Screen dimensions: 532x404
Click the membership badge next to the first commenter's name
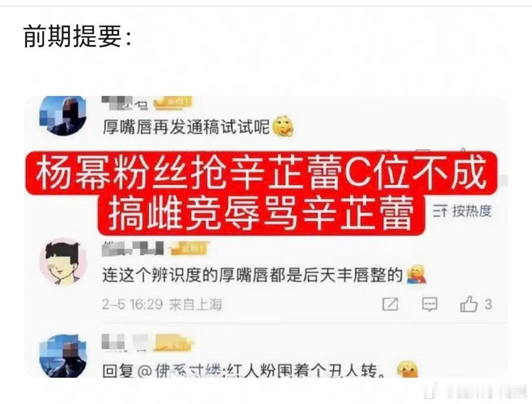click(172, 103)
